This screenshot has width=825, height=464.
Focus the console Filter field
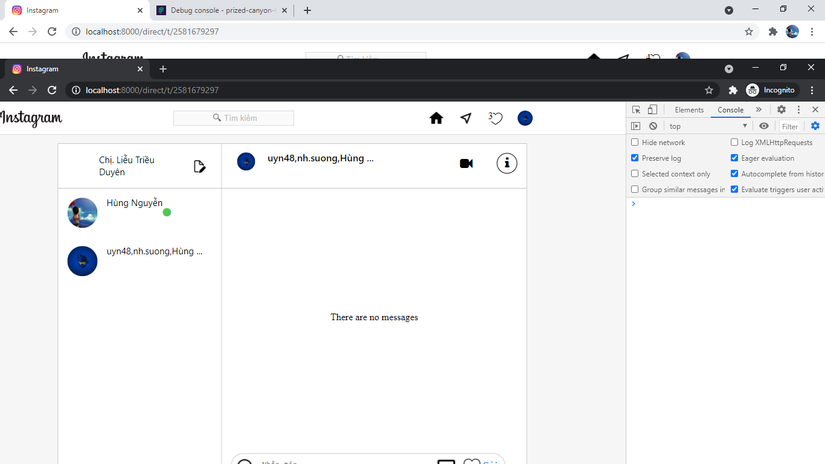pos(790,126)
